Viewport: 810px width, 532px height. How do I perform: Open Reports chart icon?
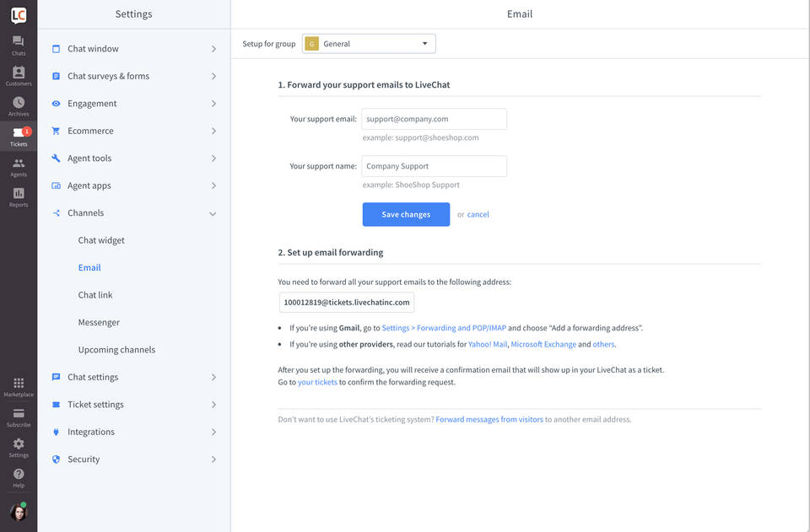tap(19, 197)
